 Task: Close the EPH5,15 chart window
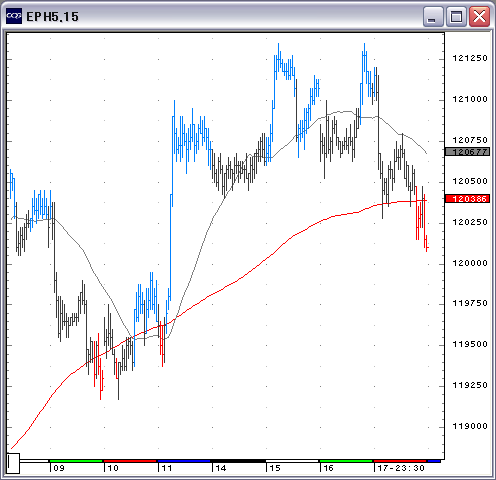point(479,16)
